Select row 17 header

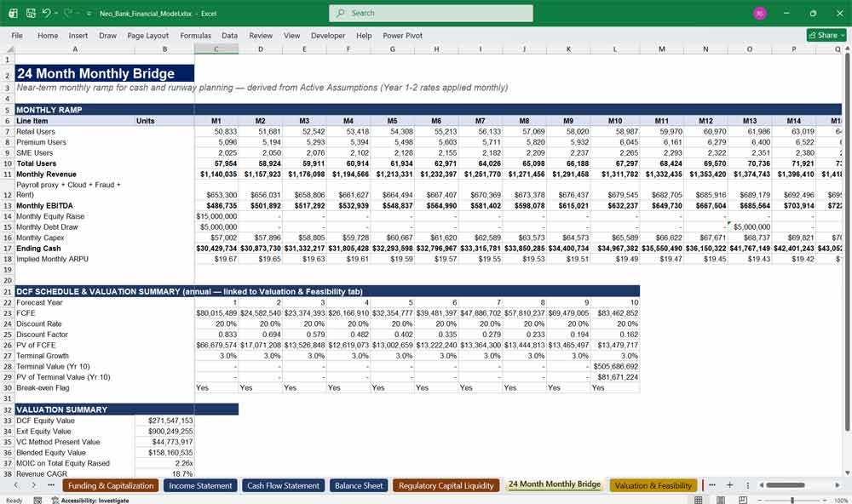pos(8,249)
